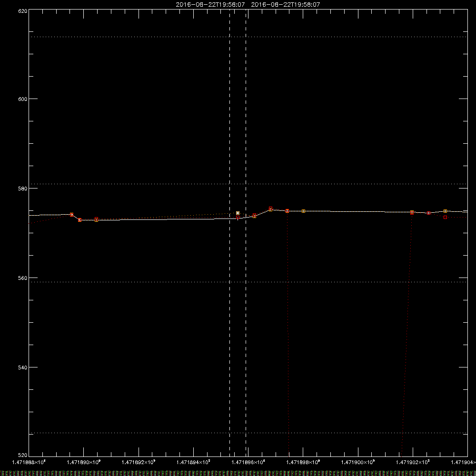476x476 pixels.
Task: Click x-axis label 1.471902×10⁹
Action: pyautogui.click(x=413, y=462)
